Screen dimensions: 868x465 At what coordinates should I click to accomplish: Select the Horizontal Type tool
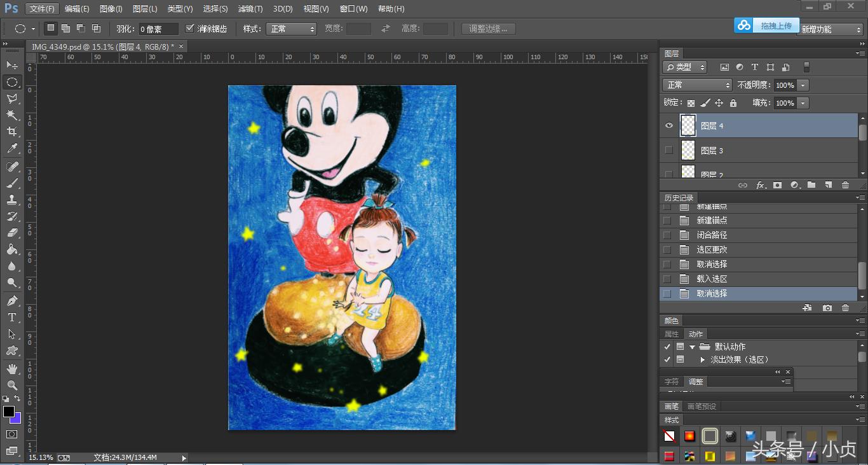13,317
